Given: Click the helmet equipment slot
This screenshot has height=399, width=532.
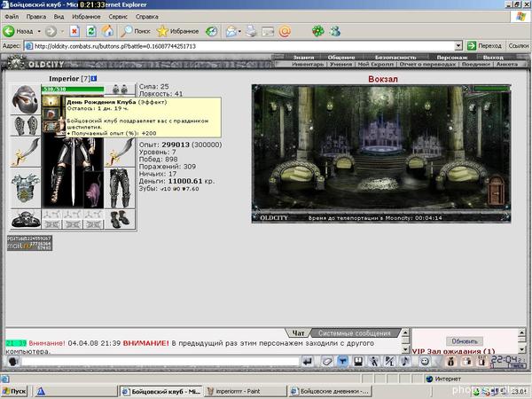Looking at the screenshot, I should (x=25, y=99).
